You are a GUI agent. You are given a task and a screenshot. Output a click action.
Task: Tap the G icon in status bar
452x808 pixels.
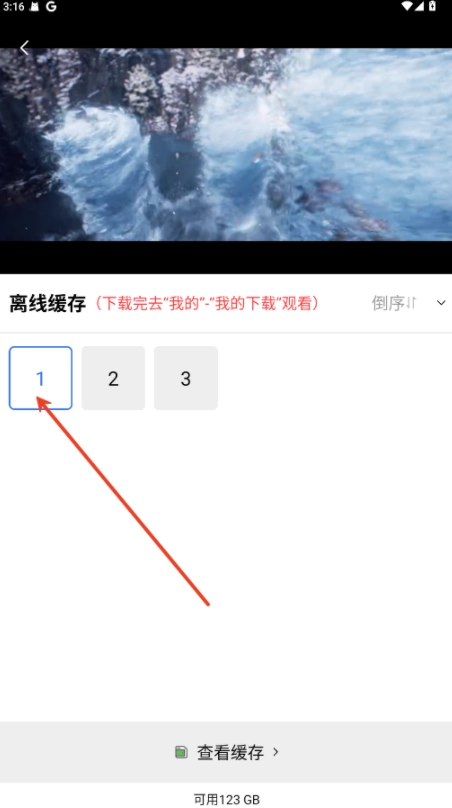click(51, 7)
